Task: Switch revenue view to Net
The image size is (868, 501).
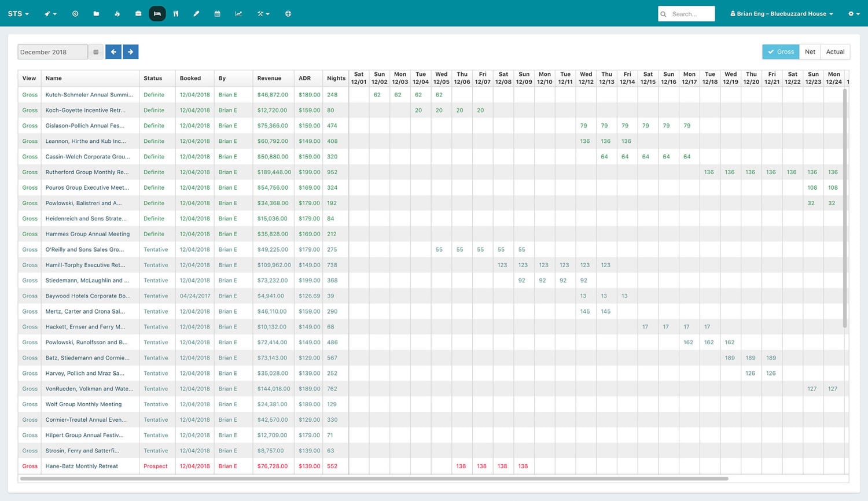Action: click(810, 51)
